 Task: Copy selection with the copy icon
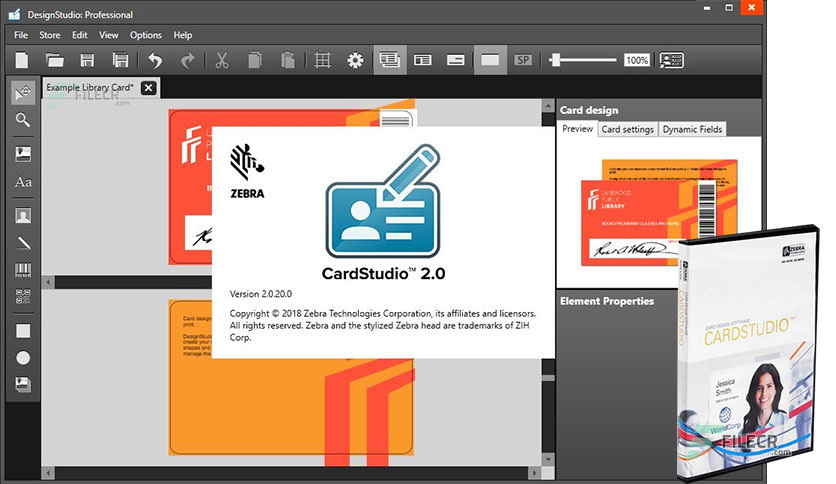pos(255,60)
